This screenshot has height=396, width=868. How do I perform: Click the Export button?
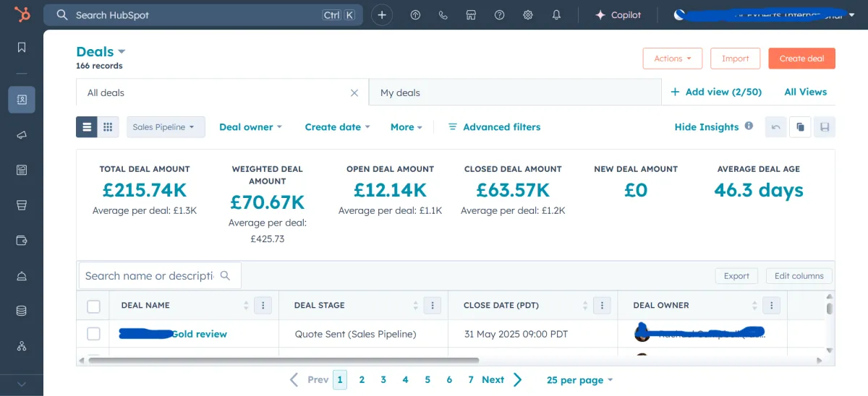[x=736, y=275]
